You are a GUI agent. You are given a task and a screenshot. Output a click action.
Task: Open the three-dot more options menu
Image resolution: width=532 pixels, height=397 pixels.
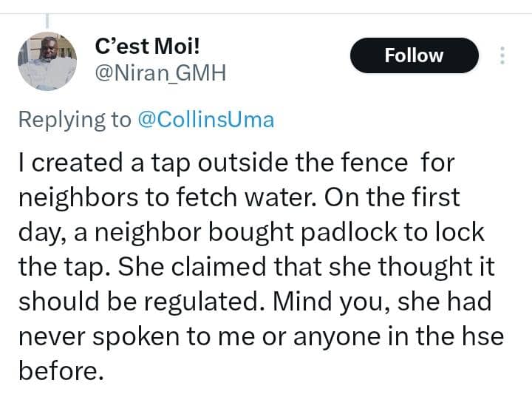(502, 55)
